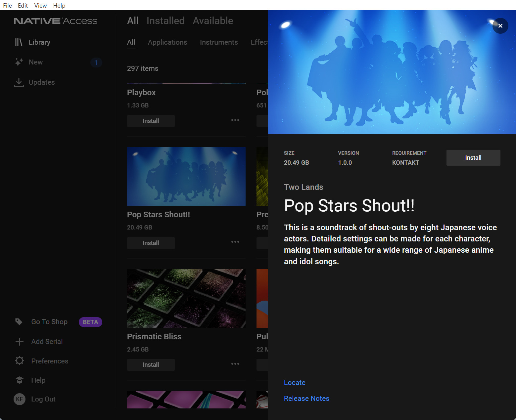Open Preferences label in sidebar
516x420 pixels.
pyautogui.click(x=50, y=361)
